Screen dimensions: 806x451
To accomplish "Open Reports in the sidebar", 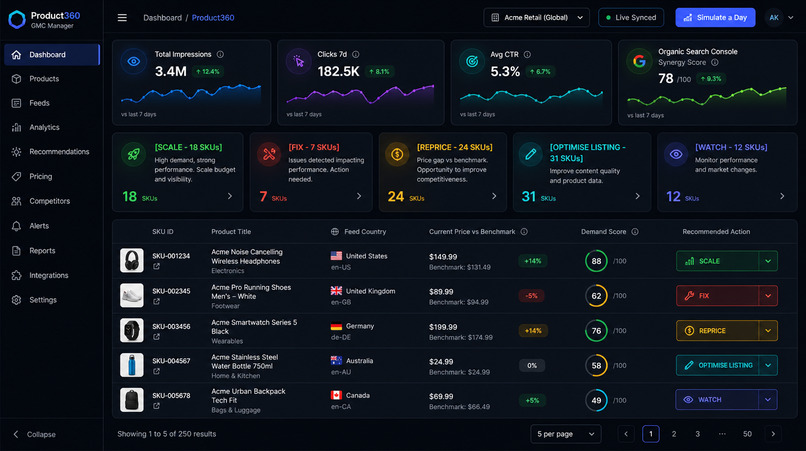I will tap(51, 250).
